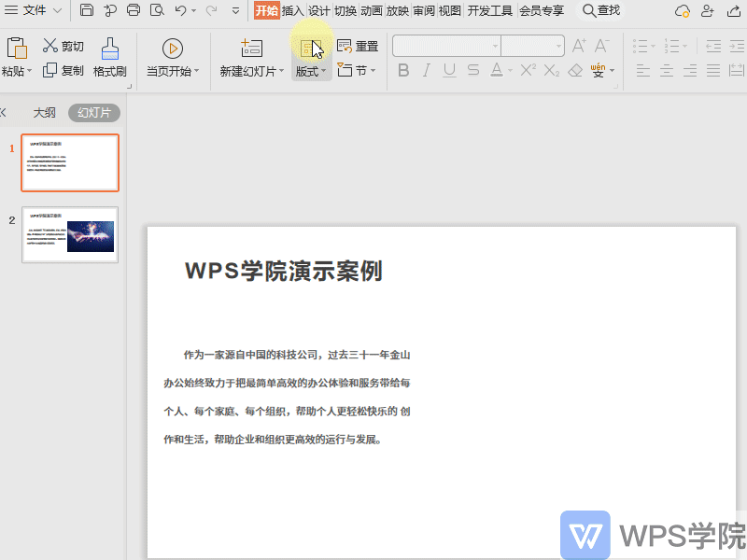Undo the last action
Screen dimensions: 747x560
tap(180, 10)
